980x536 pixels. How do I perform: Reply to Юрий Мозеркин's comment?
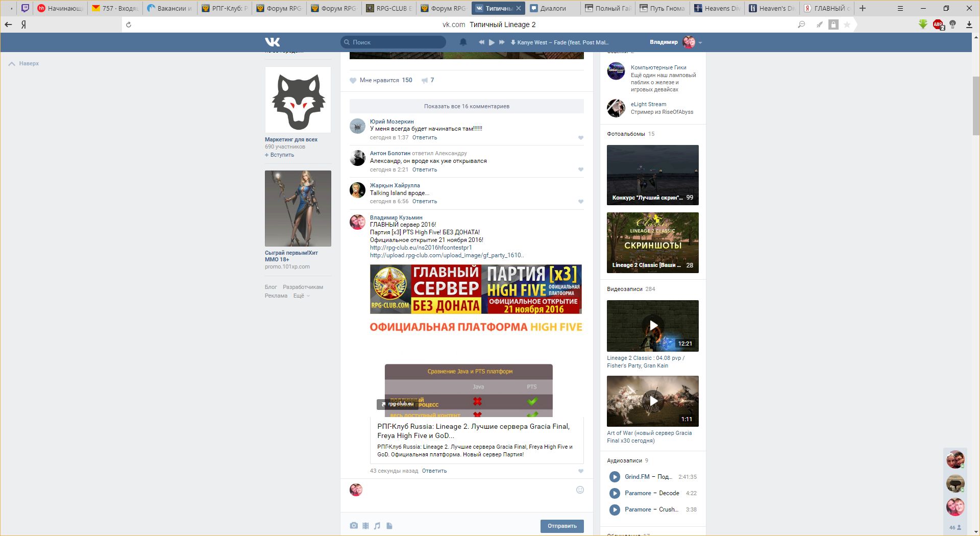(425, 138)
